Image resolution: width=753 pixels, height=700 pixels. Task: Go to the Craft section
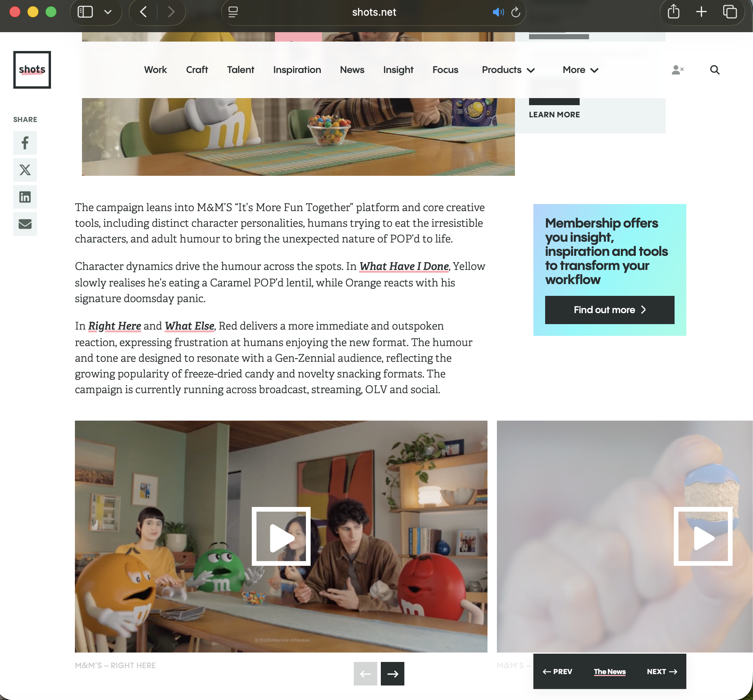click(x=197, y=70)
